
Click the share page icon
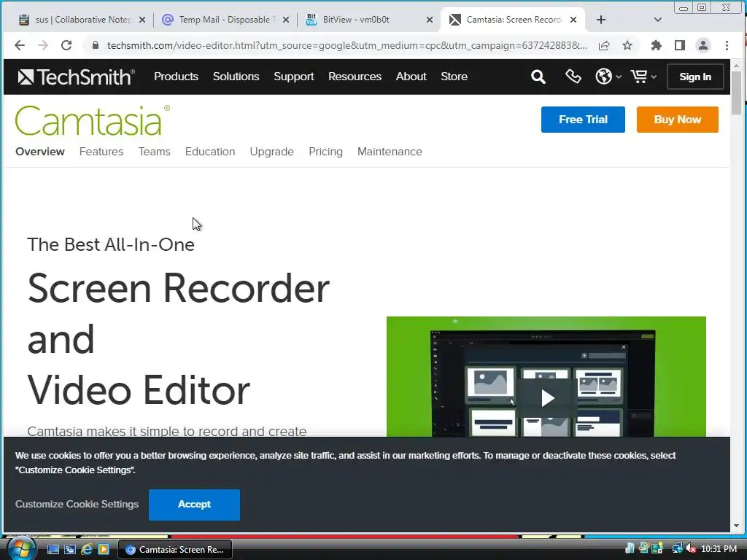[604, 45]
